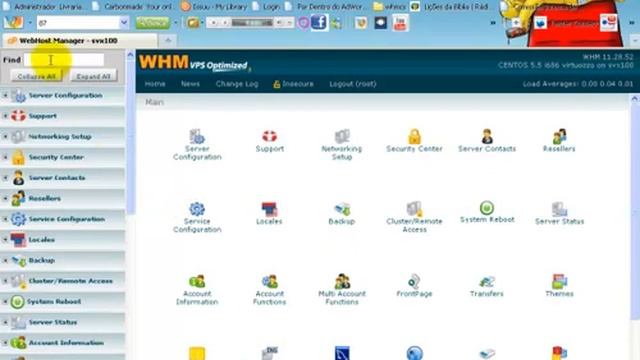Click the toolbar search text field

78,23
